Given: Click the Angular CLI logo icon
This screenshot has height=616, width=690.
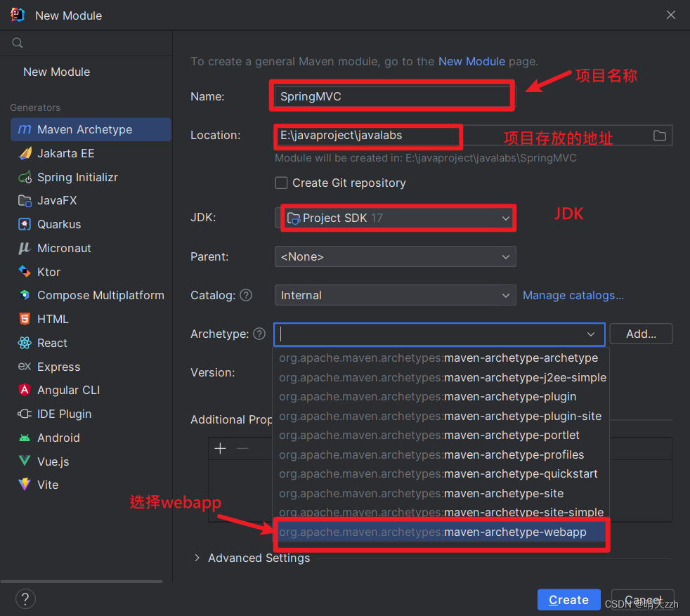Looking at the screenshot, I should pyautogui.click(x=25, y=390).
